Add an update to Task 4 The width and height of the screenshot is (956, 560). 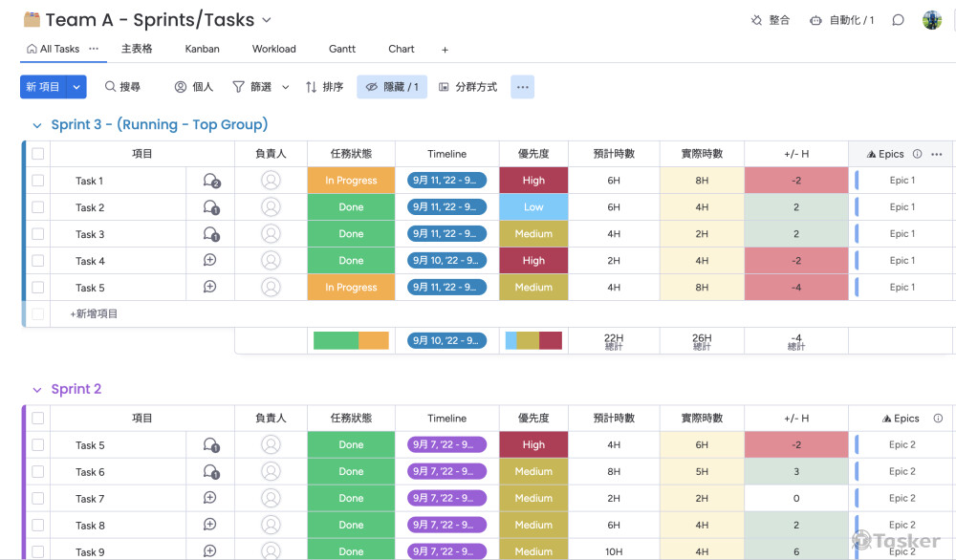click(x=210, y=261)
